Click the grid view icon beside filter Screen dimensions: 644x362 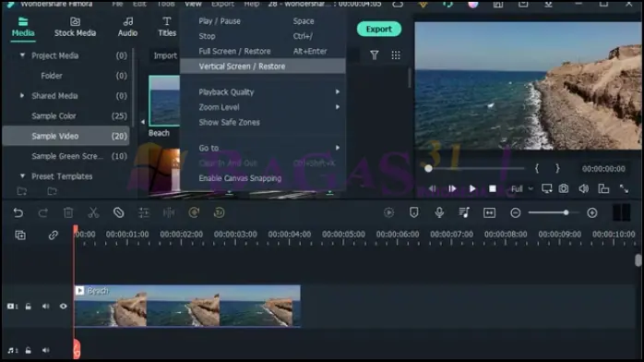click(x=396, y=55)
